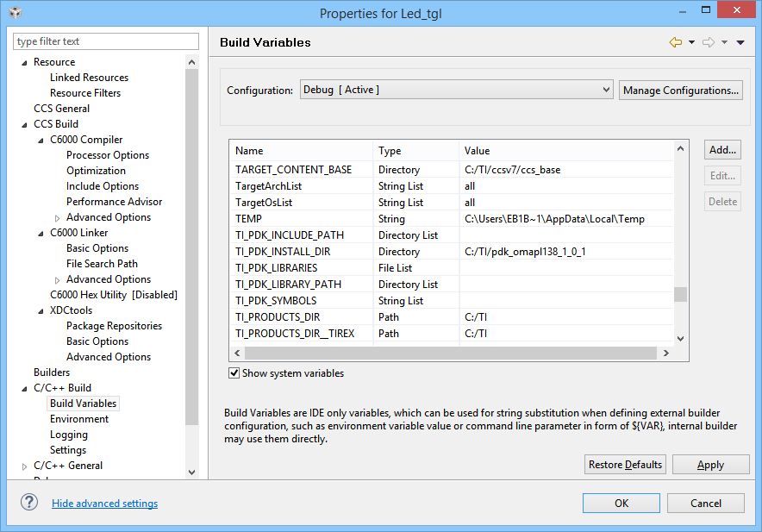
Task: Click the Add... button
Action: [722, 149]
